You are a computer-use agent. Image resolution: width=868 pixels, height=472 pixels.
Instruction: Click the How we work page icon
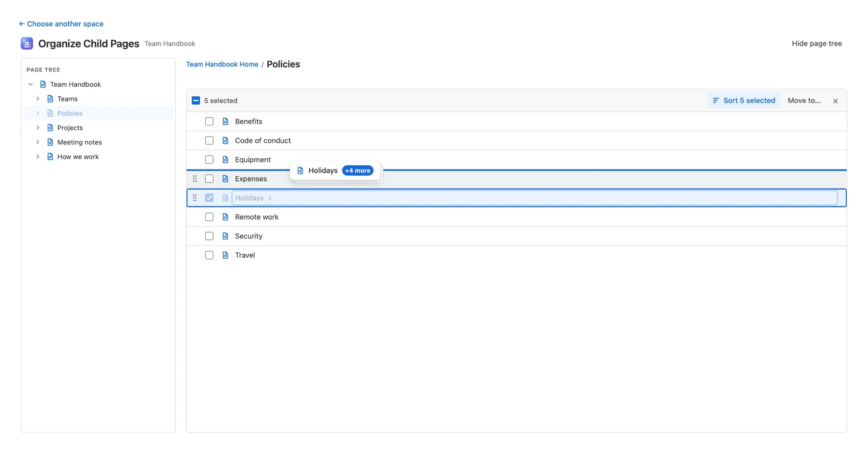[50, 157]
